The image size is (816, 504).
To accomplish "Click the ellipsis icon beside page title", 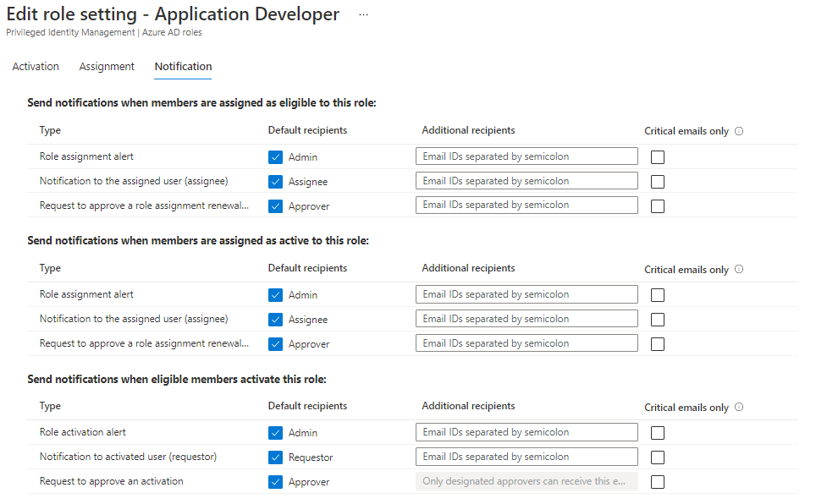I will pos(364,15).
